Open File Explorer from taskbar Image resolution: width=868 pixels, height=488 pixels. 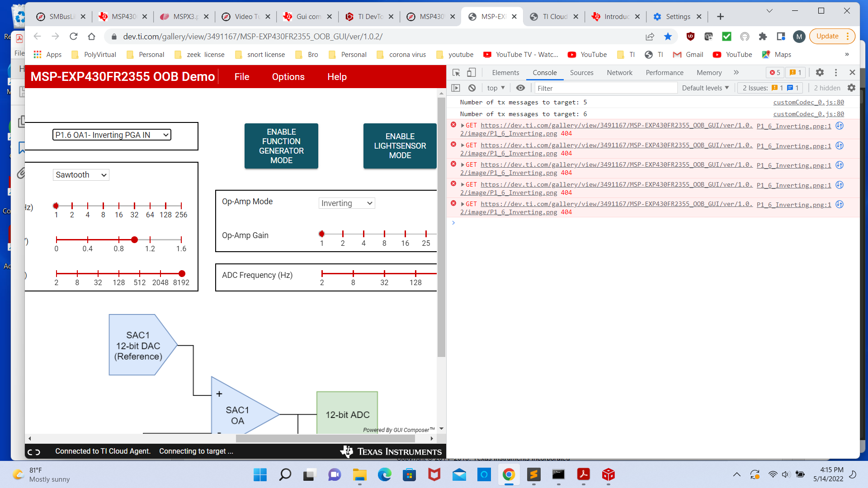[360, 474]
